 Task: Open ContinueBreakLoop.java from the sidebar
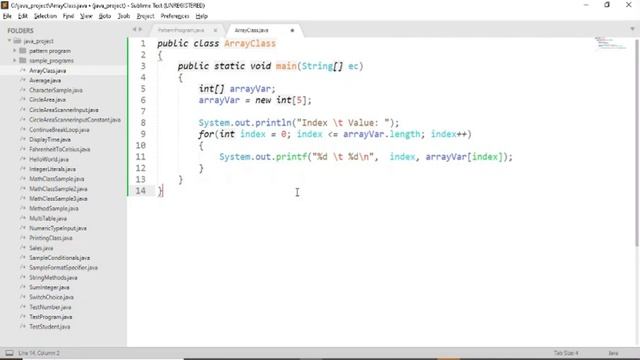coord(59,130)
